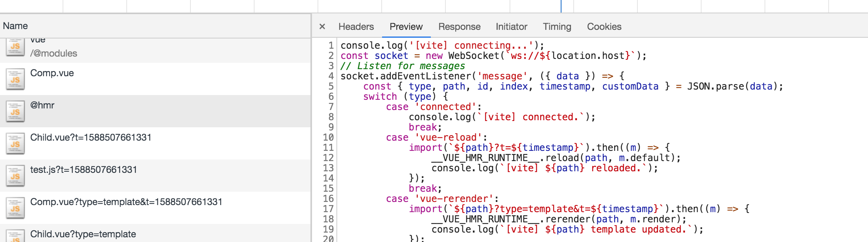Click the JS icon beside Child.vue?type=template
The width and height of the screenshot is (868, 242).
15,236
